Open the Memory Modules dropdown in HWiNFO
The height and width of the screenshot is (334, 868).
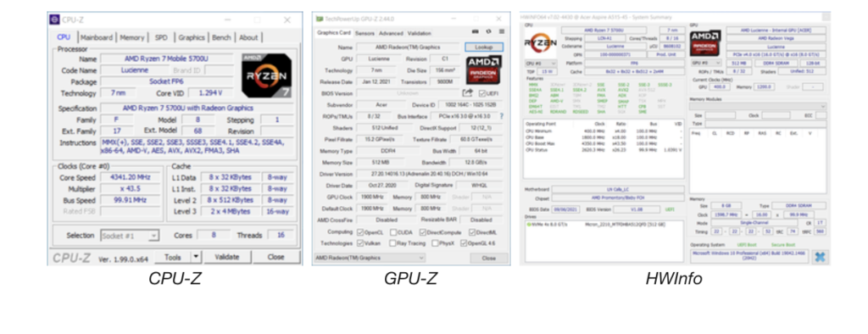coord(758,106)
